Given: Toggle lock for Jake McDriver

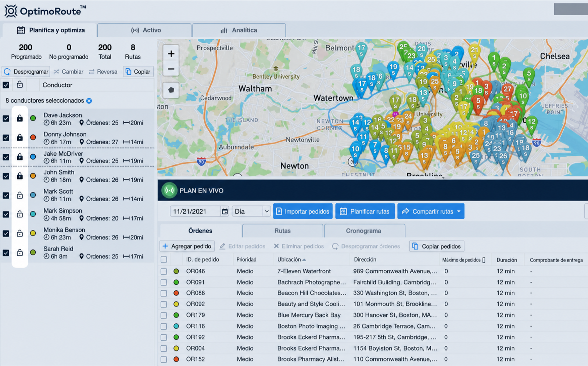Looking at the screenshot, I should click(x=20, y=157).
